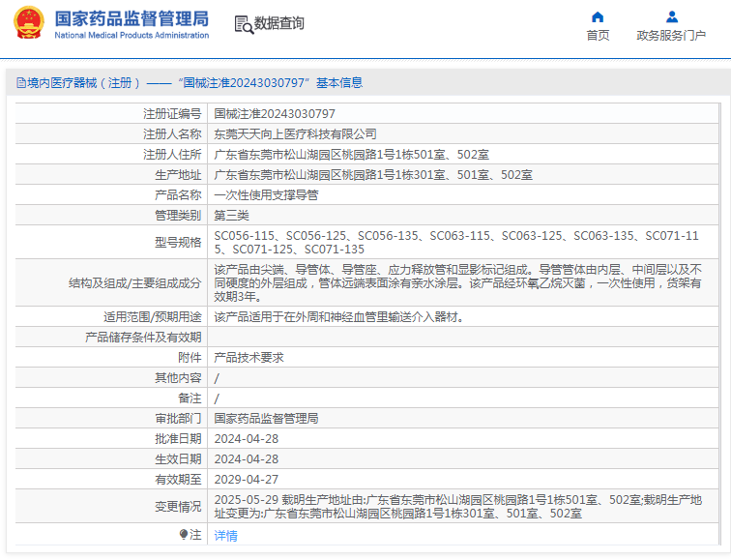Click the document icon before 境内医疗器械
Viewport: 731px width, 560px height.
[x=21, y=83]
